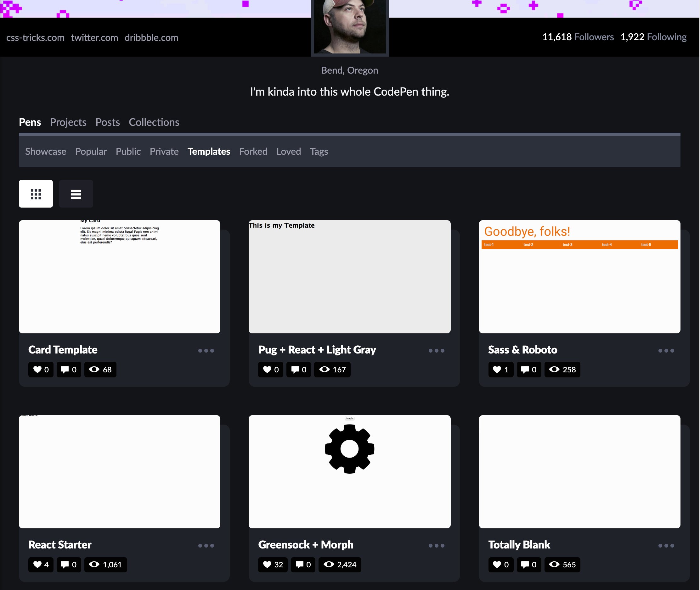The height and width of the screenshot is (590, 700).
Task: Open the gear icon pen preview
Action: [349, 472]
